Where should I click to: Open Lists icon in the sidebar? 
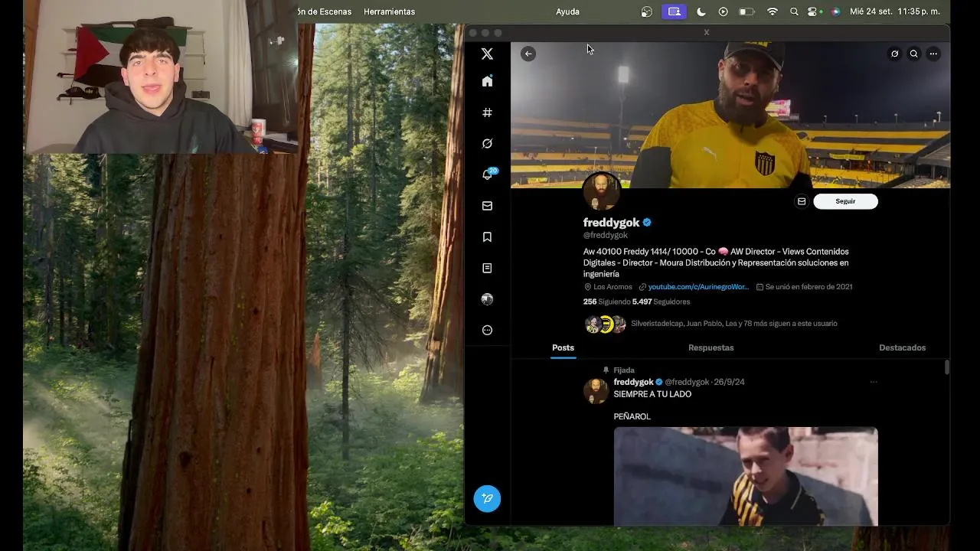click(487, 268)
